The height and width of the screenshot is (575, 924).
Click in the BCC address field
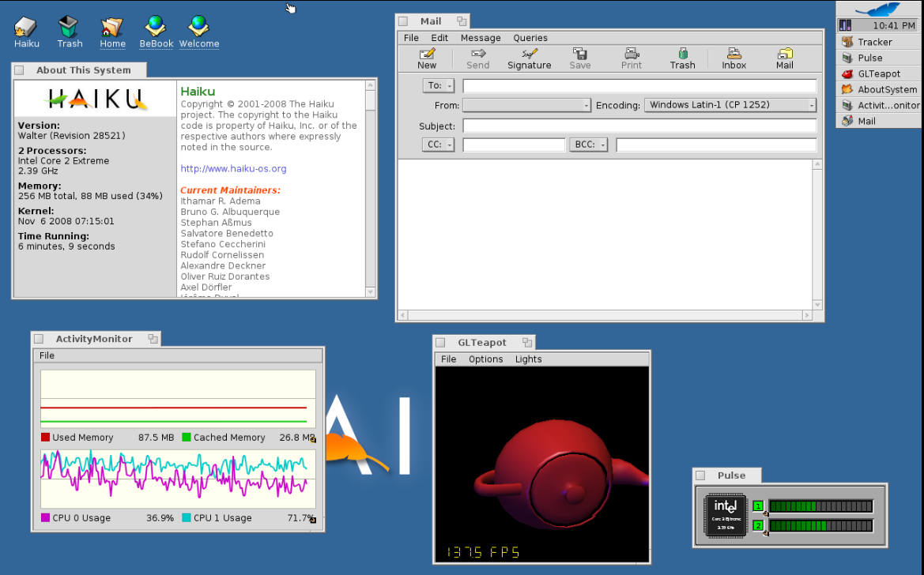click(716, 145)
